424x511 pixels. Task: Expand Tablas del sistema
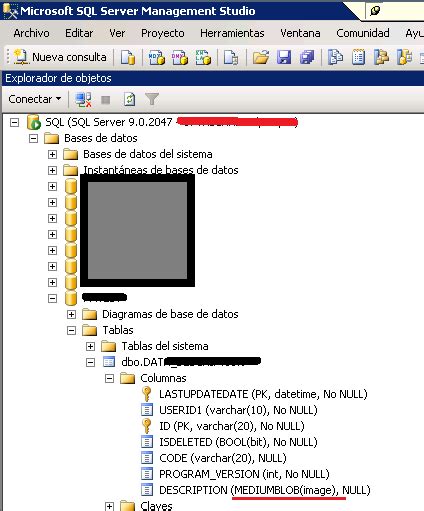click(90, 346)
